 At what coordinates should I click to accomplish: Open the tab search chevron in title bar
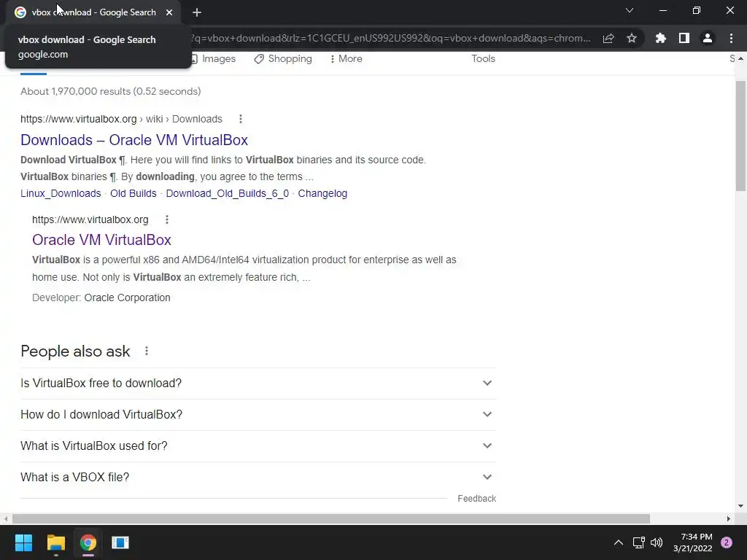630,10
